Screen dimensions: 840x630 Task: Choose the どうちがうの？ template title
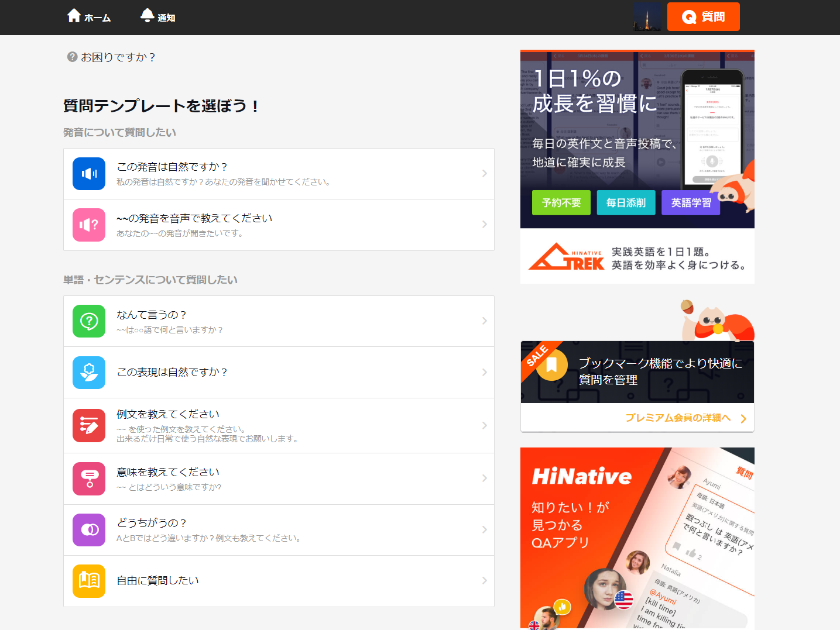click(x=151, y=523)
